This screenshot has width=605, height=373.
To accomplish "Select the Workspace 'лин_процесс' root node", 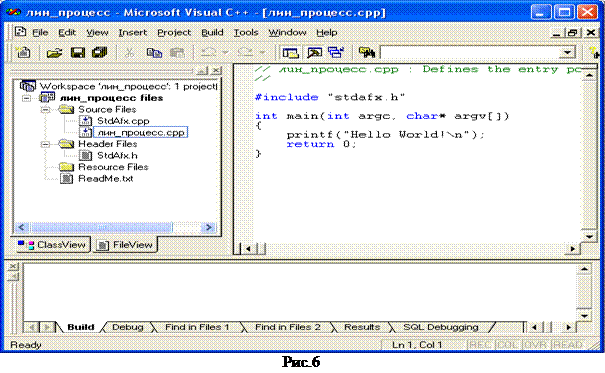I will coord(128,86).
